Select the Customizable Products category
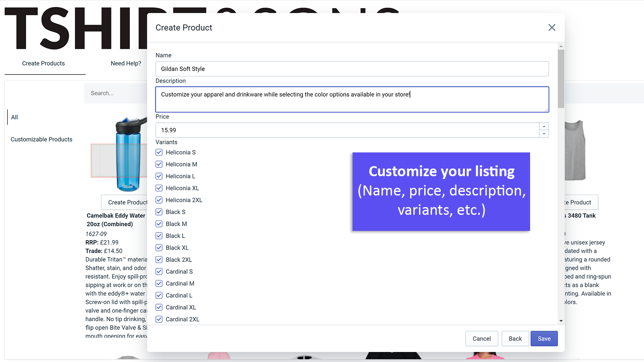Image resolution: width=644 pixels, height=362 pixels. tap(41, 139)
